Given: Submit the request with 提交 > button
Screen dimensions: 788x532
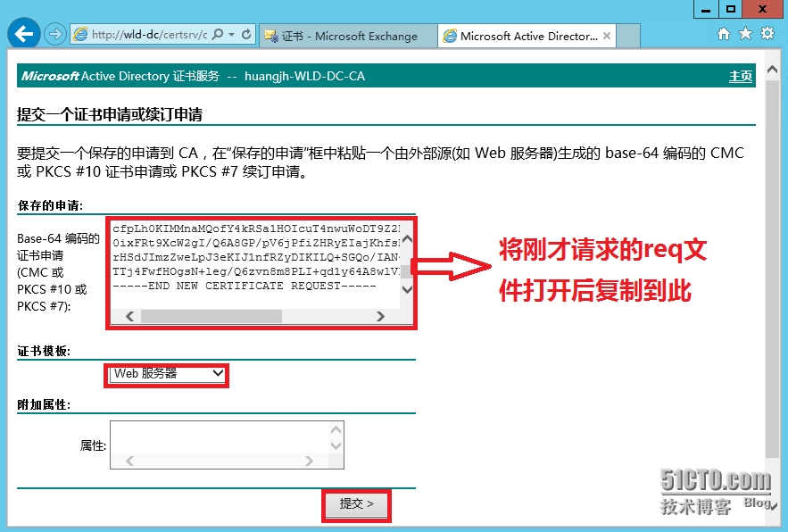Looking at the screenshot, I should tap(356, 504).
